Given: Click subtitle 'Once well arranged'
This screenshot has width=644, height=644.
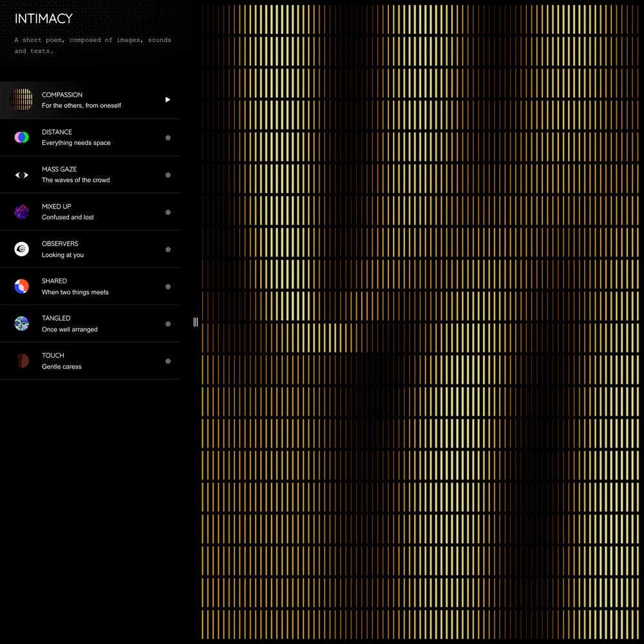Looking at the screenshot, I should [70, 329].
